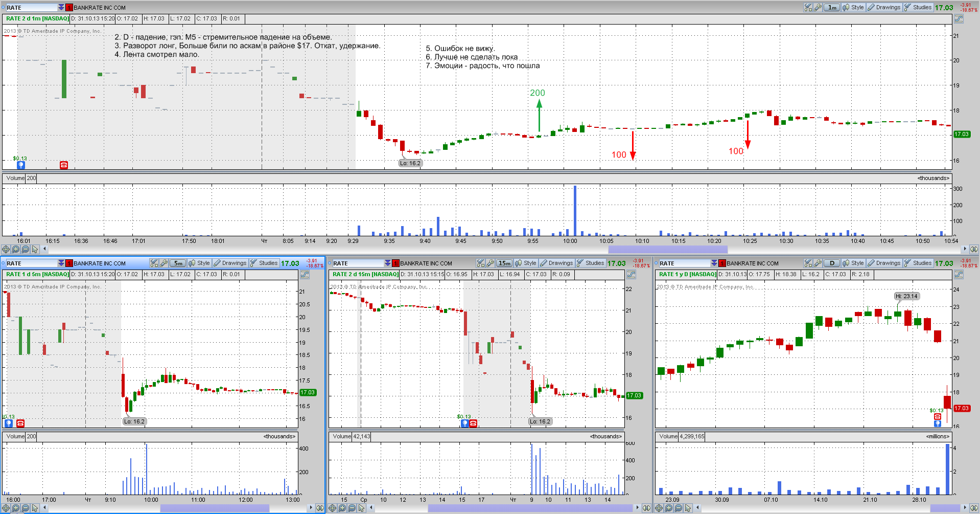Screen dimensions: 980x514
Task: Toggle the chart mode icon right of the daily chart
Action: click(x=959, y=274)
